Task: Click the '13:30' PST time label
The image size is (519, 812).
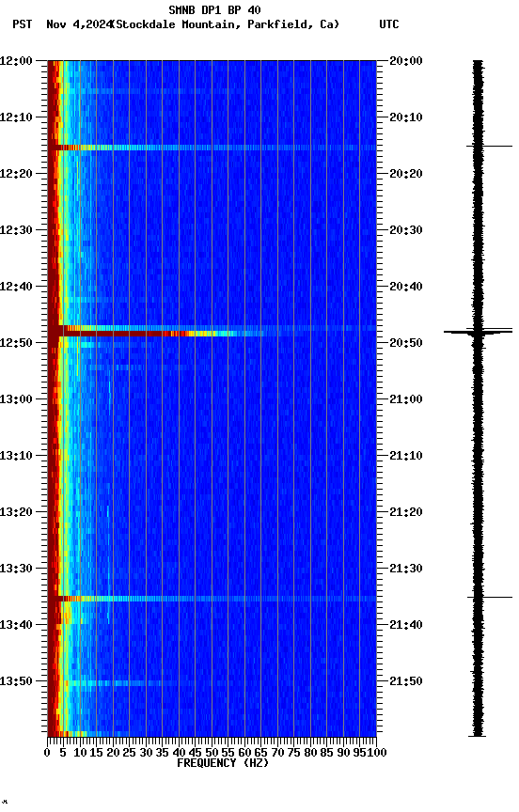Action: click(16, 569)
